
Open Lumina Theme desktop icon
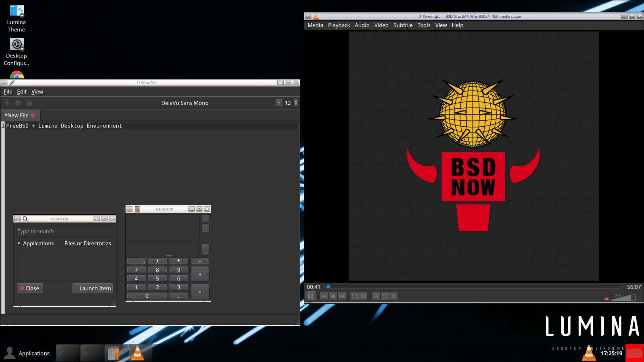17,19
